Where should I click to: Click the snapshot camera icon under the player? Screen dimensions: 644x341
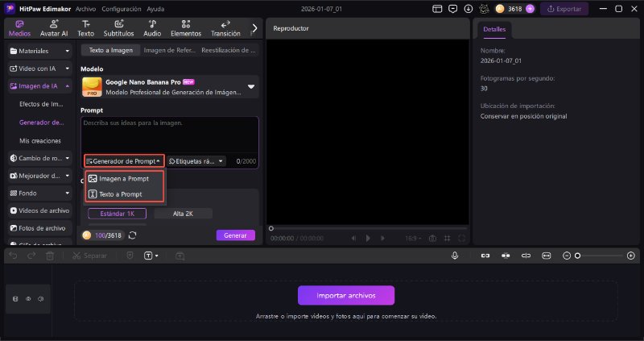point(432,238)
